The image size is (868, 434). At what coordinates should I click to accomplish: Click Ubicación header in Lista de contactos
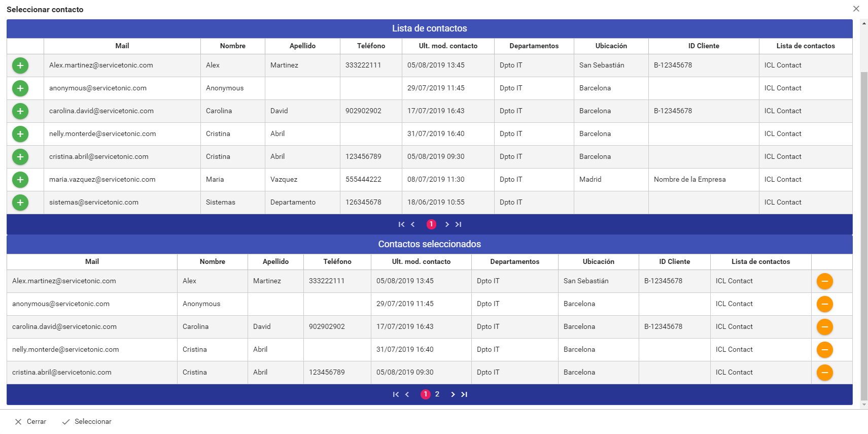pos(611,46)
